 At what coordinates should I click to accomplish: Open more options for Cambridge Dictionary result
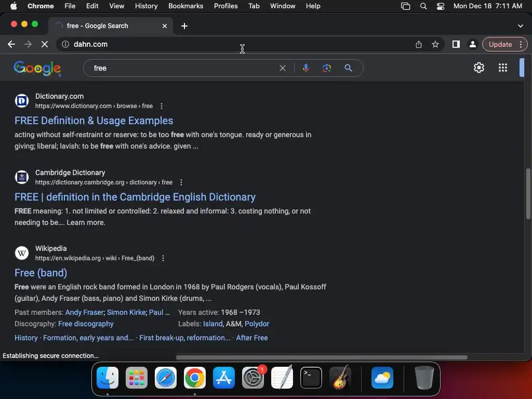point(181,182)
